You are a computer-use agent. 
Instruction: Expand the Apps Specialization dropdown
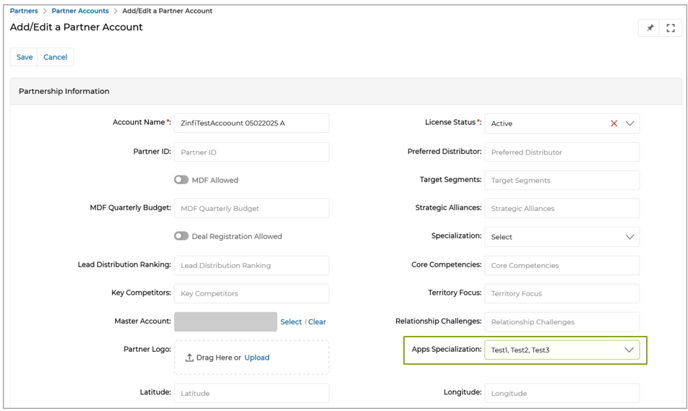(x=629, y=350)
